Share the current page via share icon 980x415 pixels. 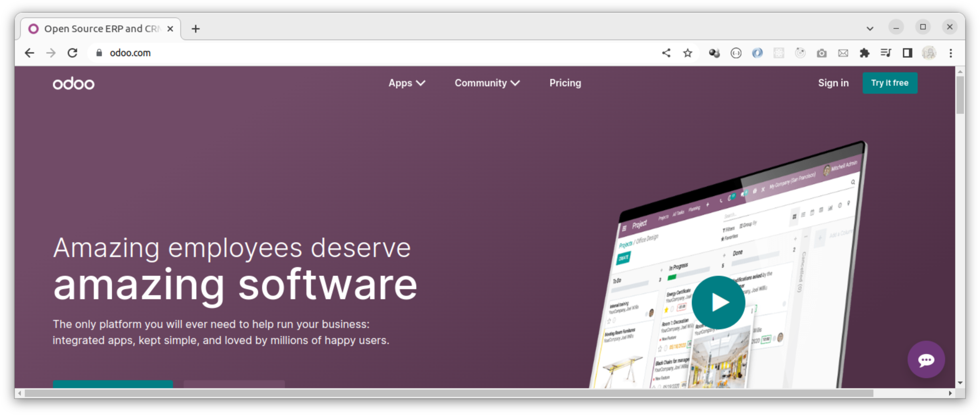point(666,53)
